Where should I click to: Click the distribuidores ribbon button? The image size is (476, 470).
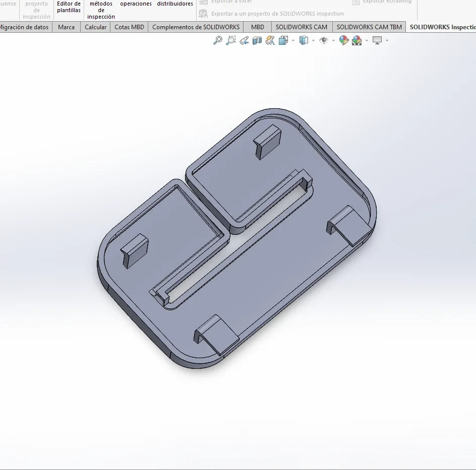pyautogui.click(x=175, y=4)
